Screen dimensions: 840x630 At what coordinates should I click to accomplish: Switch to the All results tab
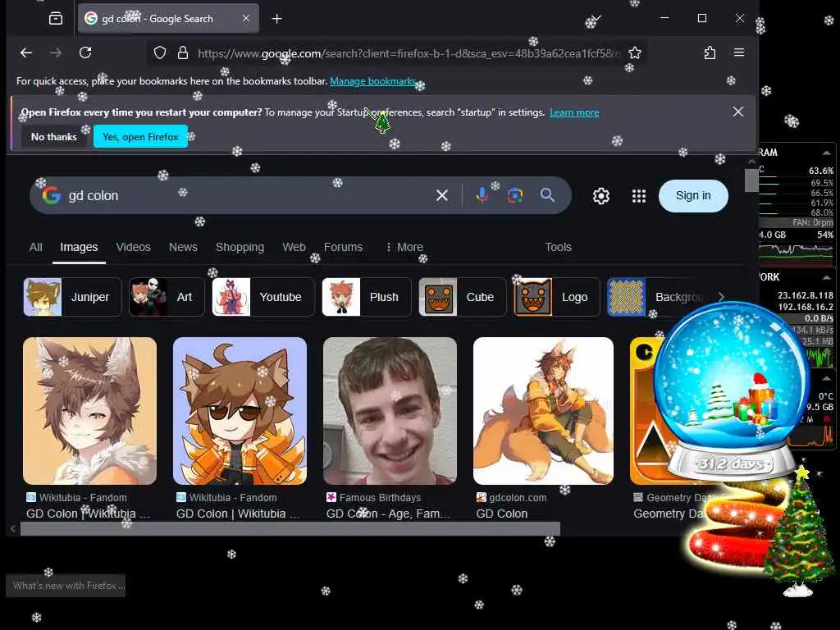tap(36, 247)
